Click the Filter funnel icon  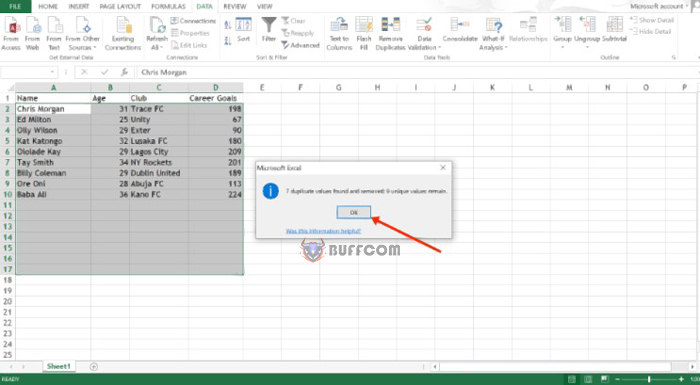(269, 25)
